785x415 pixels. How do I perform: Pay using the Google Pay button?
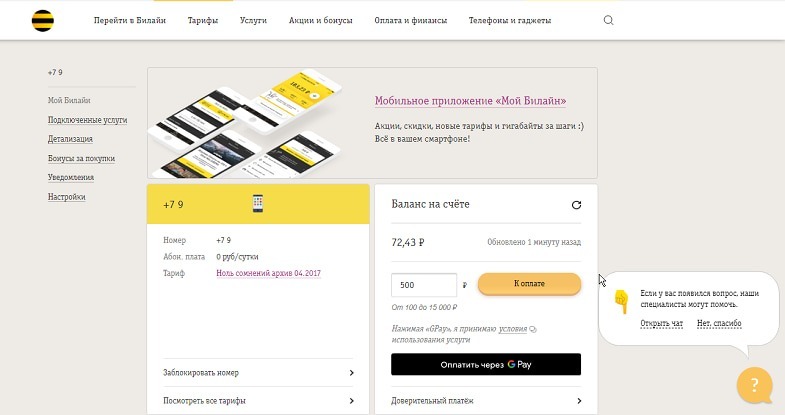point(486,365)
